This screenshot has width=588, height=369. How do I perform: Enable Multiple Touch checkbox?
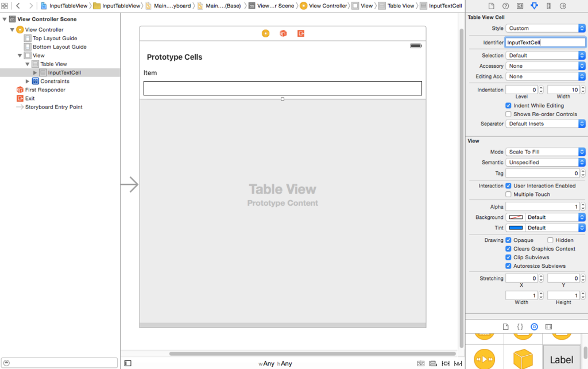(x=508, y=194)
